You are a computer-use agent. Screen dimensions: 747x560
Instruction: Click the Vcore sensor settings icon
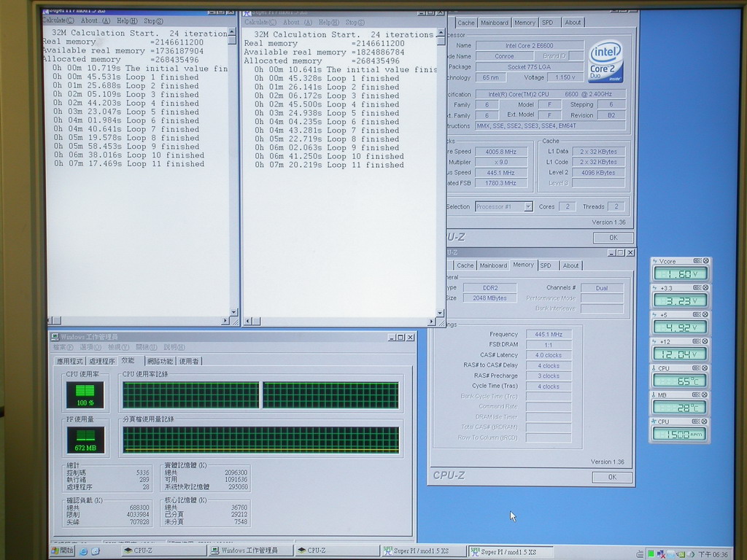697,261
